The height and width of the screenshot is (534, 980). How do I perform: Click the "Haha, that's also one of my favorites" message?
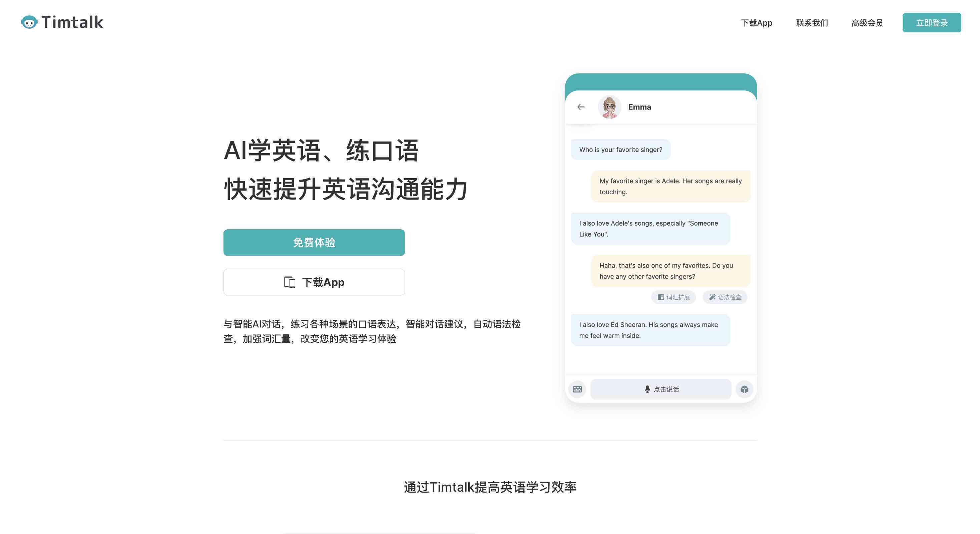[671, 271]
